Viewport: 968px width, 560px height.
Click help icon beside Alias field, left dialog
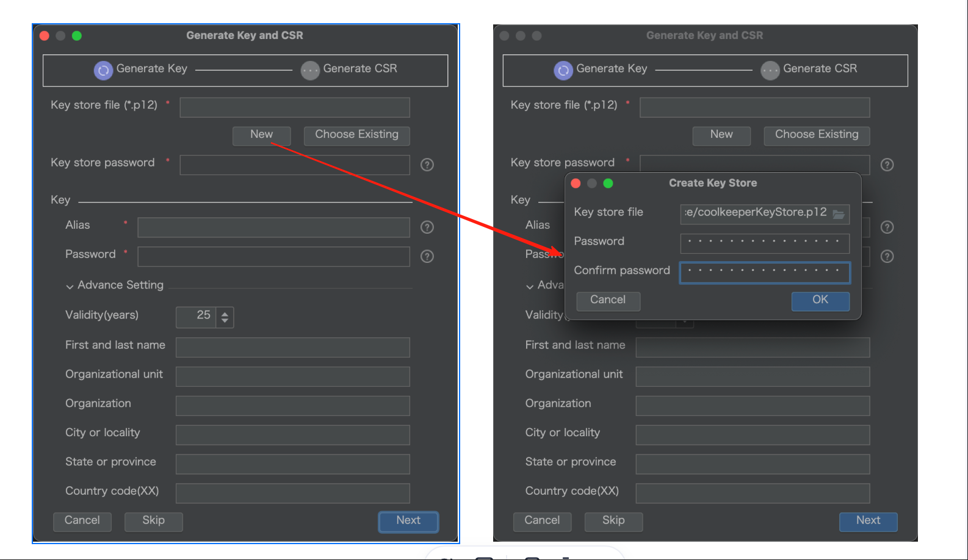pyautogui.click(x=427, y=227)
